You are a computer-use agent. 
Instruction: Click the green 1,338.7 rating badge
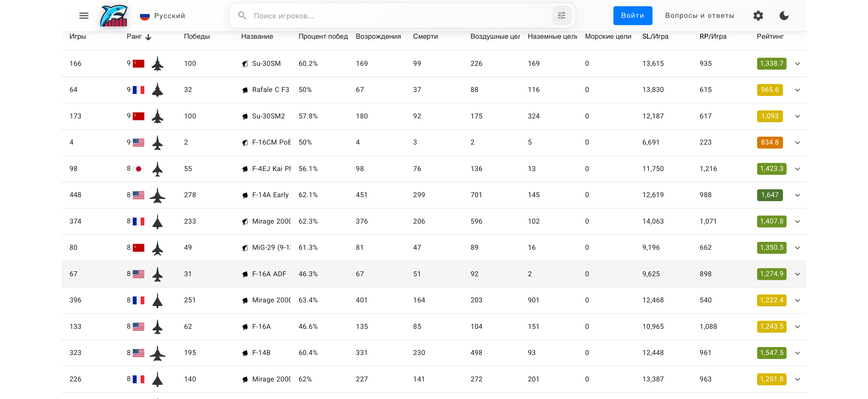[x=772, y=64]
